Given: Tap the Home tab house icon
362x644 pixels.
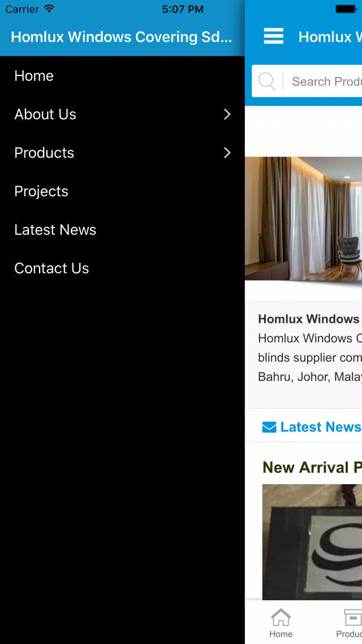Looking at the screenshot, I should point(281,617).
